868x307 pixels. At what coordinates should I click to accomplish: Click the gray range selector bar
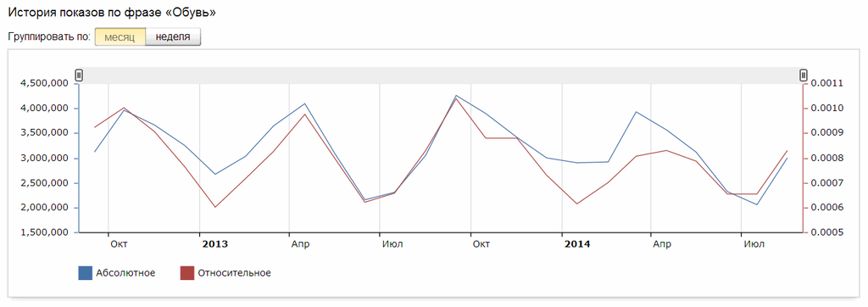tap(441, 75)
